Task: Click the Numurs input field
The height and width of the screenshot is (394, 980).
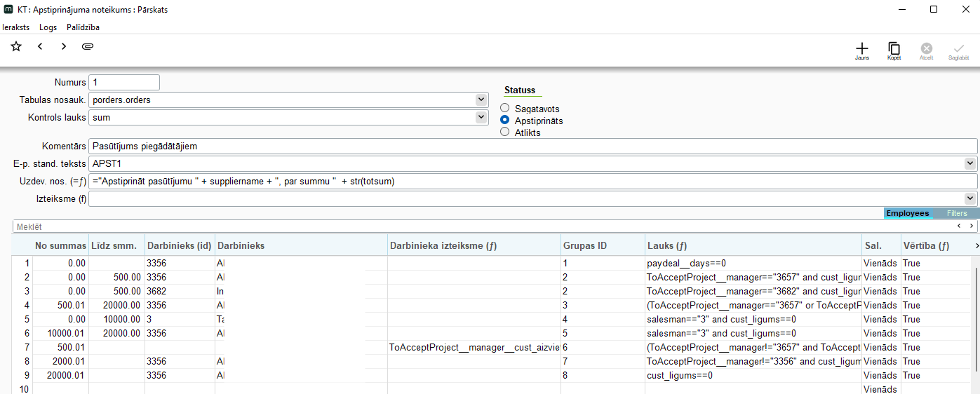Action: tap(124, 82)
